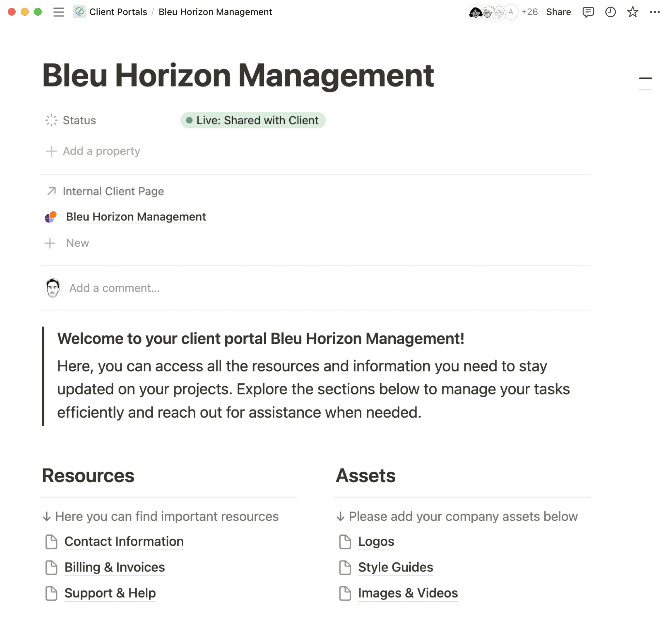Favorite this page with star icon
The width and height of the screenshot is (668, 644).
click(x=632, y=12)
